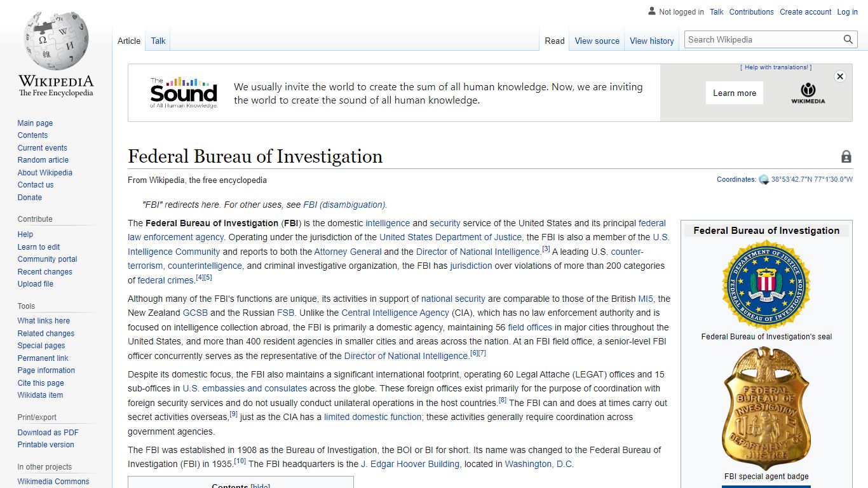Hide the Contents table
Viewport: 868px width, 488px height.
(260, 486)
